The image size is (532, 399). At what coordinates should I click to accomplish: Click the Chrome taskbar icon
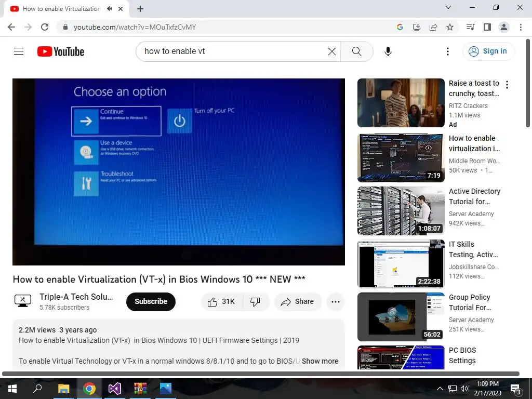(89, 389)
